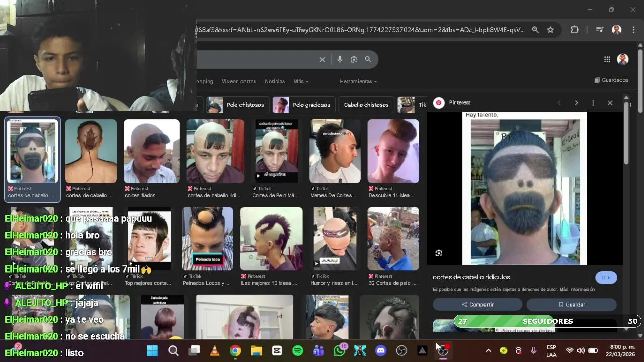The width and height of the screenshot is (644, 362).
Task: Open the Google account avatar on the page
Action: [x=623, y=59]
